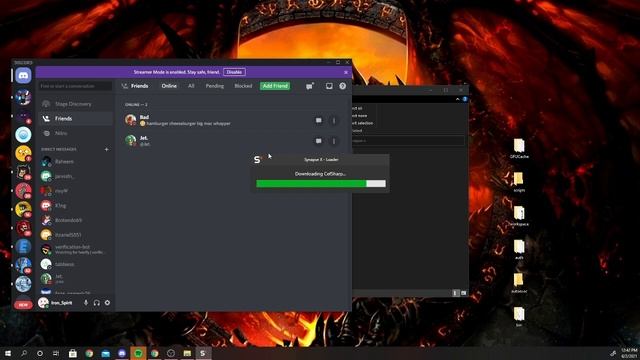
Task: Open Windows Search from the taskbar
Action: [x=24, y=353]
